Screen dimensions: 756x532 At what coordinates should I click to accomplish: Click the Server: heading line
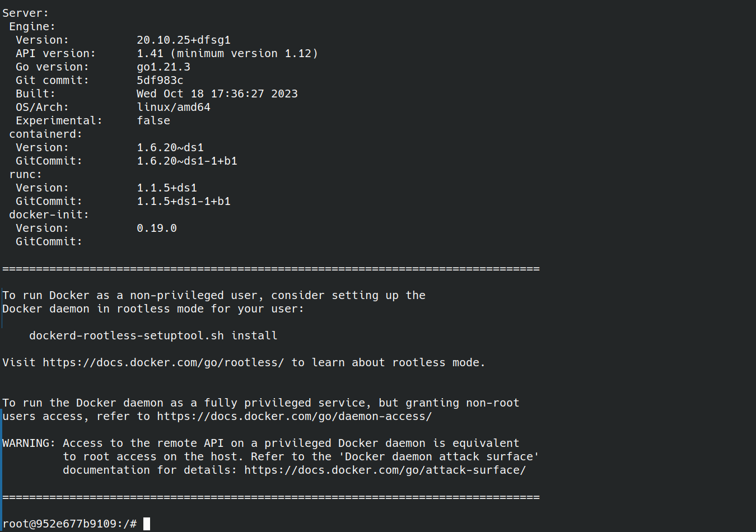(26, 13)
